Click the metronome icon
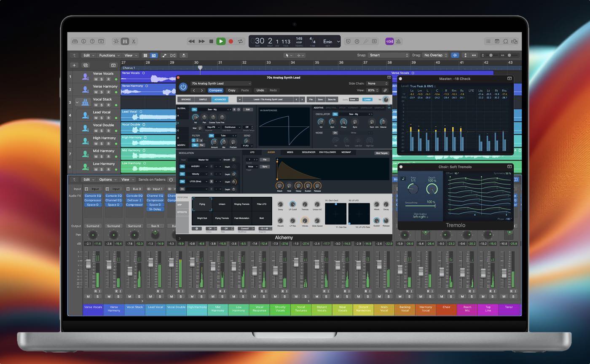Image resolution: width=590 pixels, height=364 pixels. pyautogui.click(x=398, y=41)
